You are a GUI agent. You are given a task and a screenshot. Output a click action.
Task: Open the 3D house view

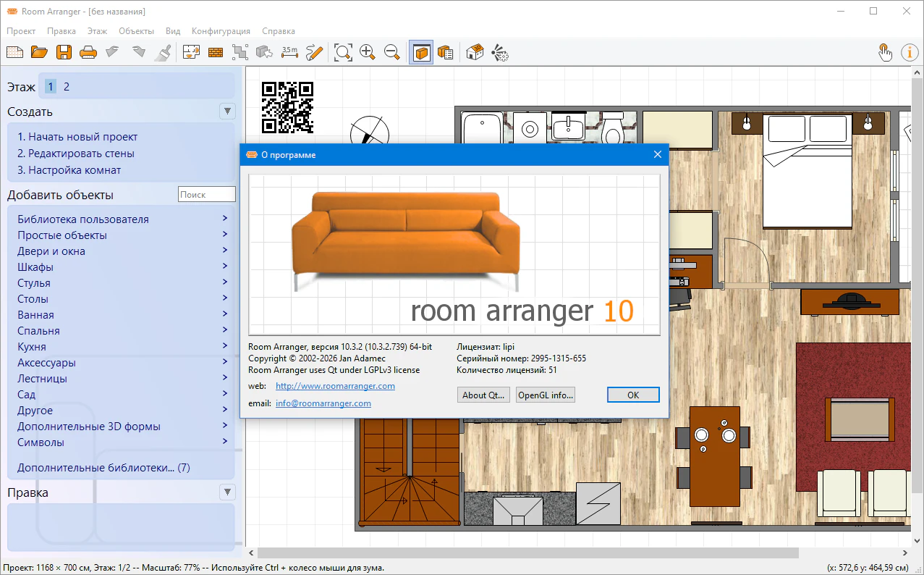click(x=475, y=52)
